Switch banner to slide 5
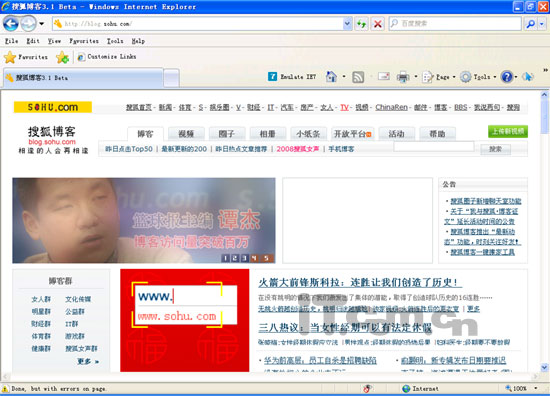 [x=267, y=258]
